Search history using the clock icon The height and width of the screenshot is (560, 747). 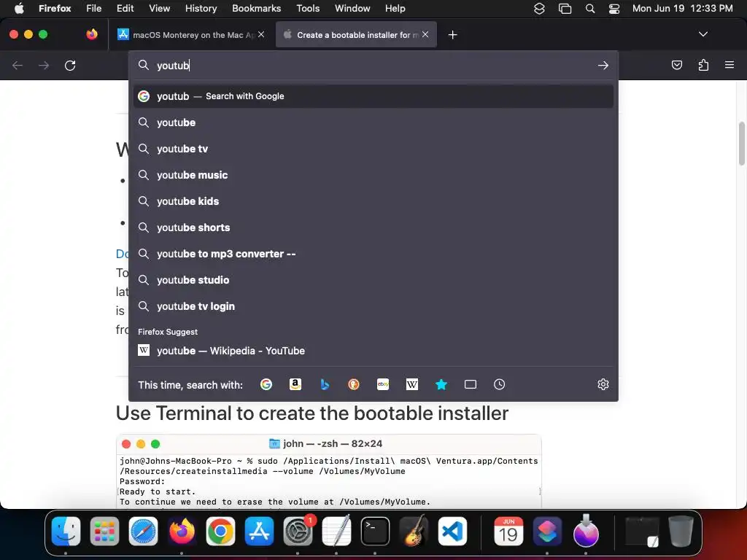click(499, 384)
